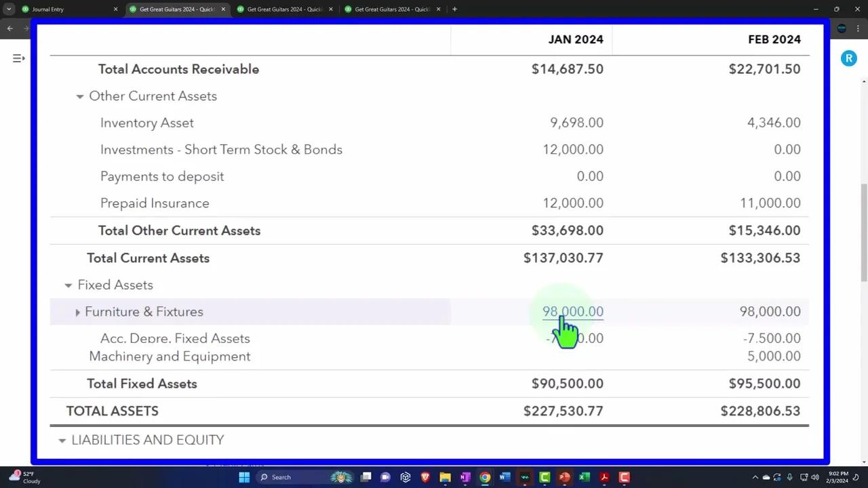Open the hamburger navigation menu
The height and width of the screenshot is (488, 868).
18,58
